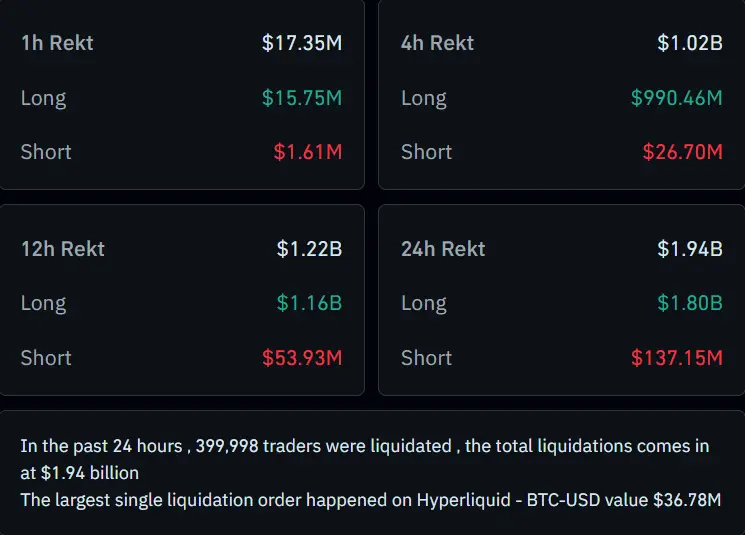Click the 1h Rekt card title
This screenshot has height=535, width=745.
pos(57,43)
